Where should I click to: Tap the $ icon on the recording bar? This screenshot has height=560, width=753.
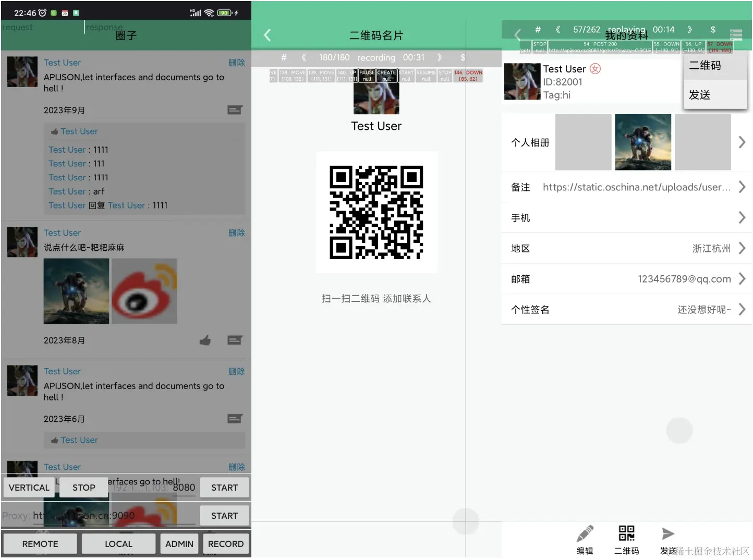(x=463, y=57)
